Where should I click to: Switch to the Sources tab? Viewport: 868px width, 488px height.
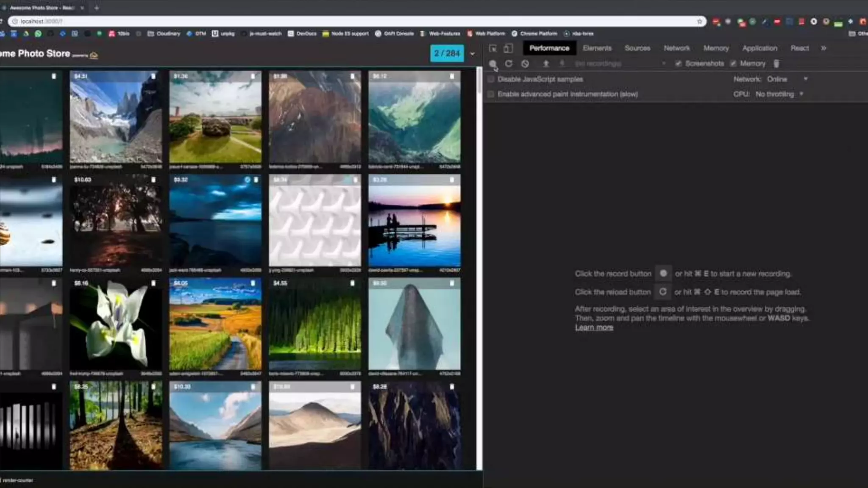637,48
